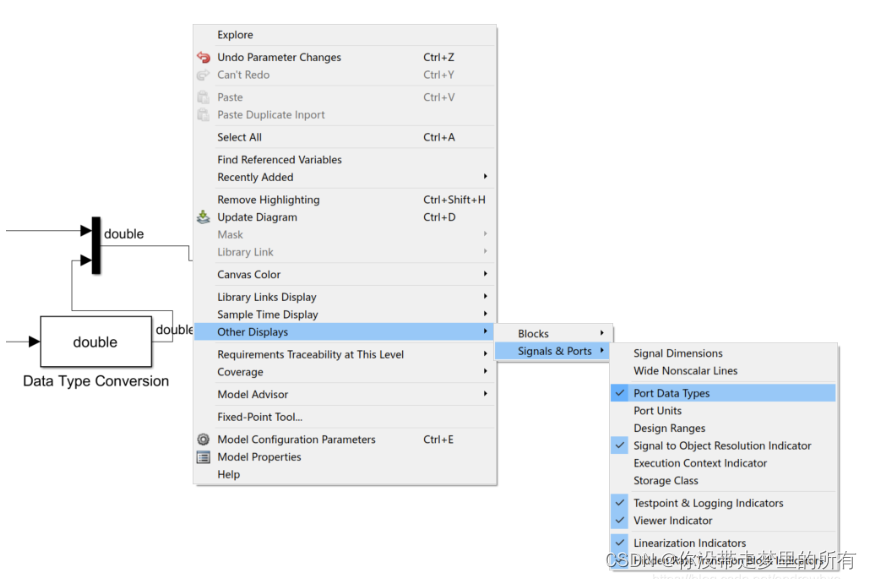Expand the Coverage submenu
The image size is (872, 579).
(x=345, y=372)
